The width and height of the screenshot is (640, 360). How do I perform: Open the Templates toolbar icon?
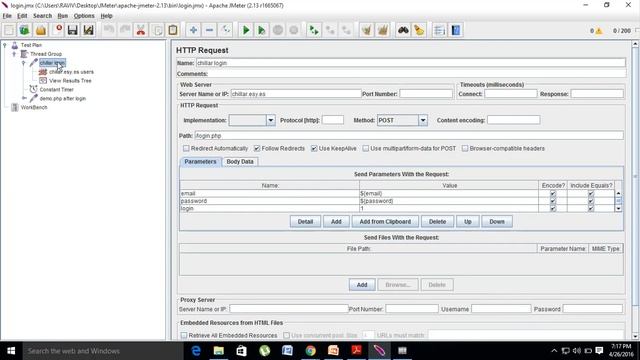(24, 30)
